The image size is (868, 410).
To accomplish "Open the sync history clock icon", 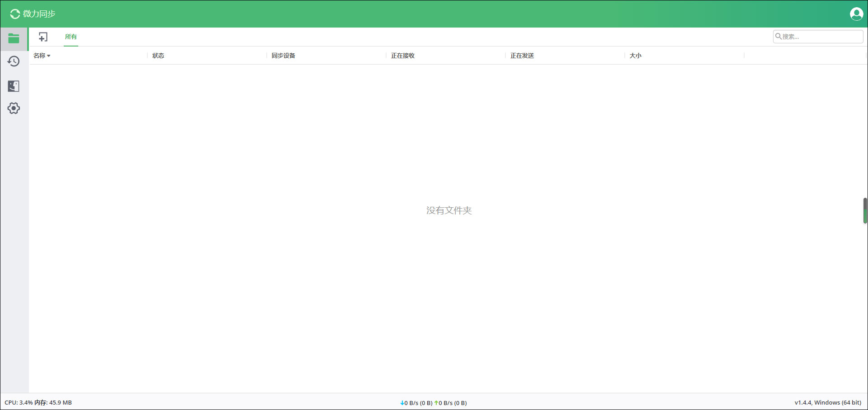I will 14,61.
